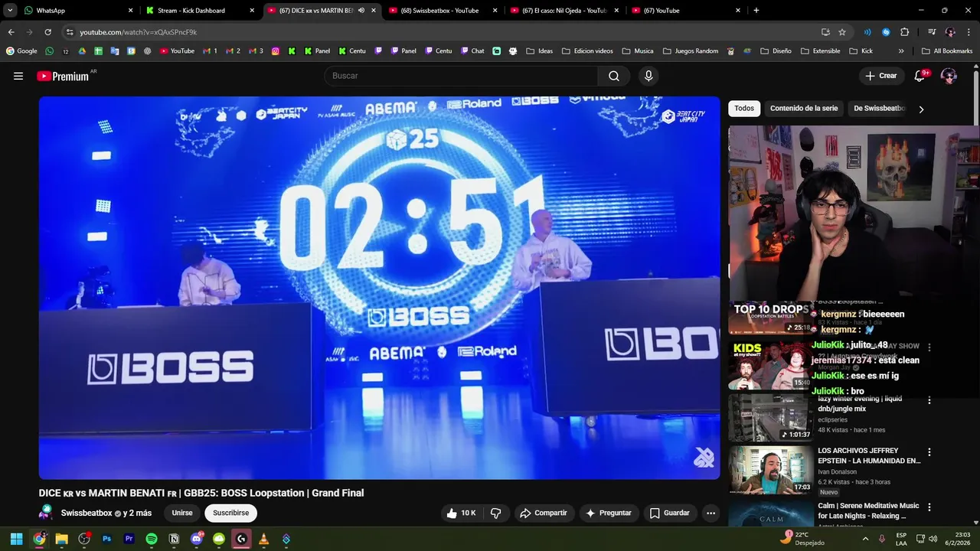
Task: Open the Top 10 Drops Loopstation thumbnail
Action: pos(770,317)
